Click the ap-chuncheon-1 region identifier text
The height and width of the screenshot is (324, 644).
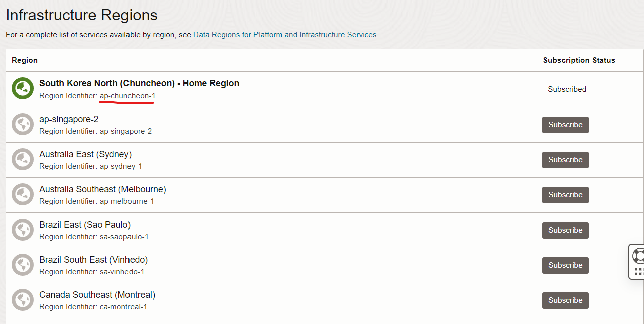coord(127,96)
